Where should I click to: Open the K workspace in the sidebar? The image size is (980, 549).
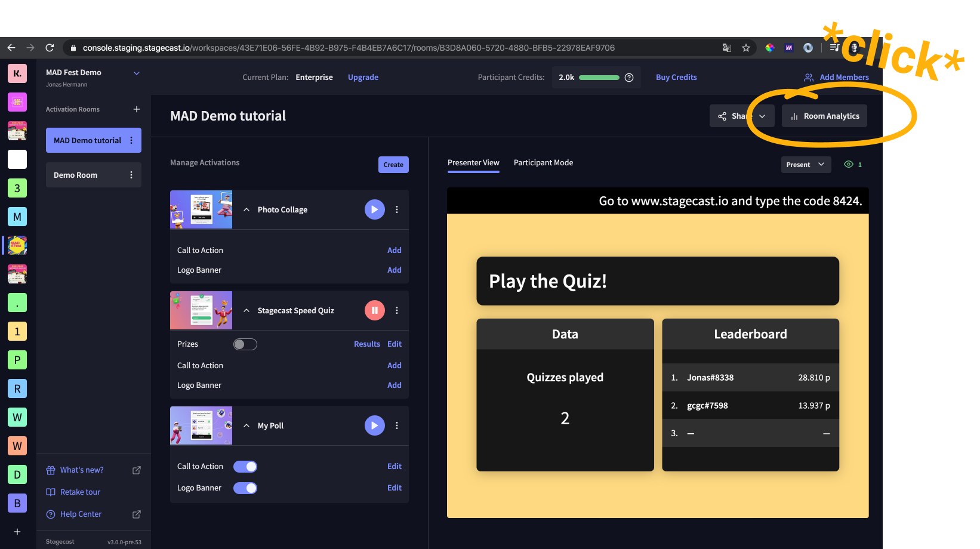tap(17, 73)
